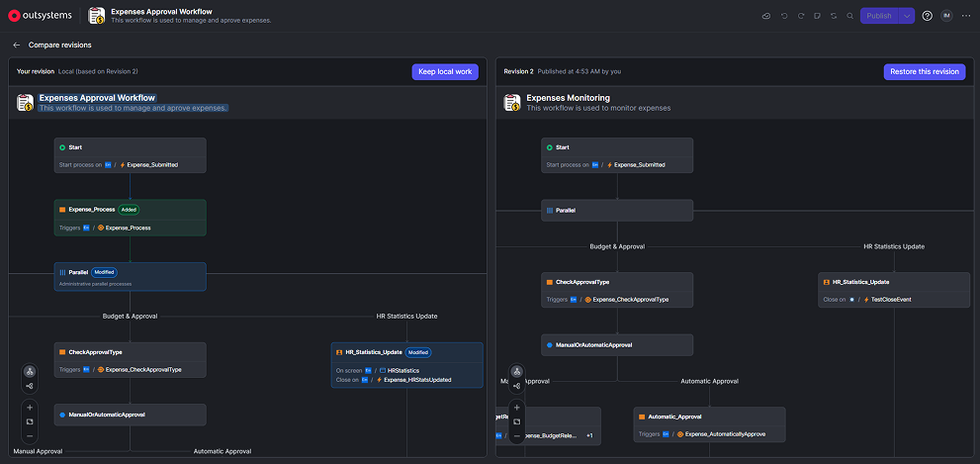Select CheckApprovalType node in your revision
980x464 pixels.
tap(130, 359)
